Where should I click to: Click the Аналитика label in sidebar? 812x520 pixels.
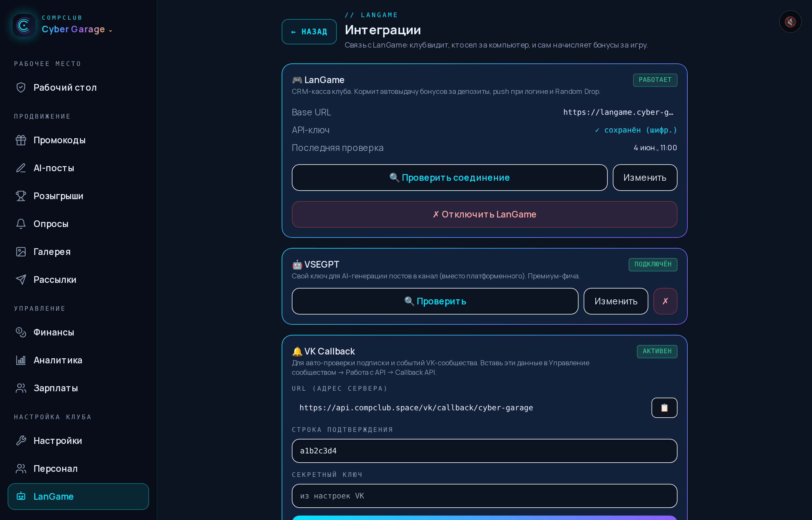click(x=58, y=360)
